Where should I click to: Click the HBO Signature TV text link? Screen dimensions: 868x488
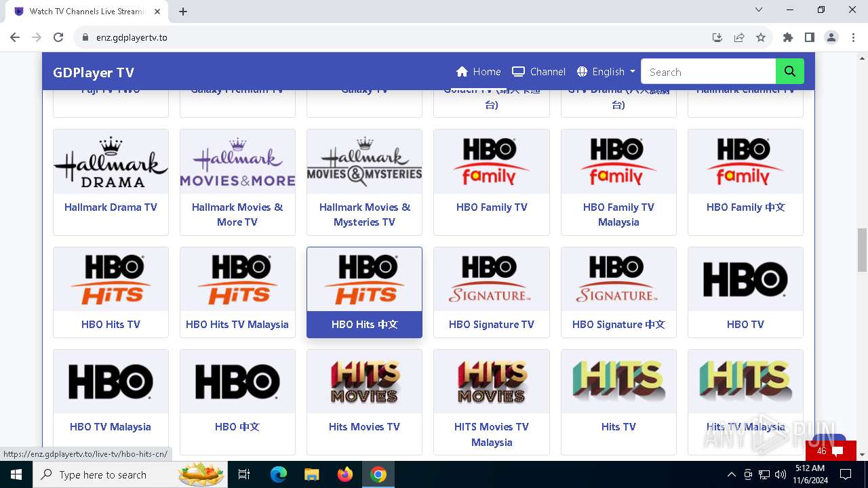point(492,325)
